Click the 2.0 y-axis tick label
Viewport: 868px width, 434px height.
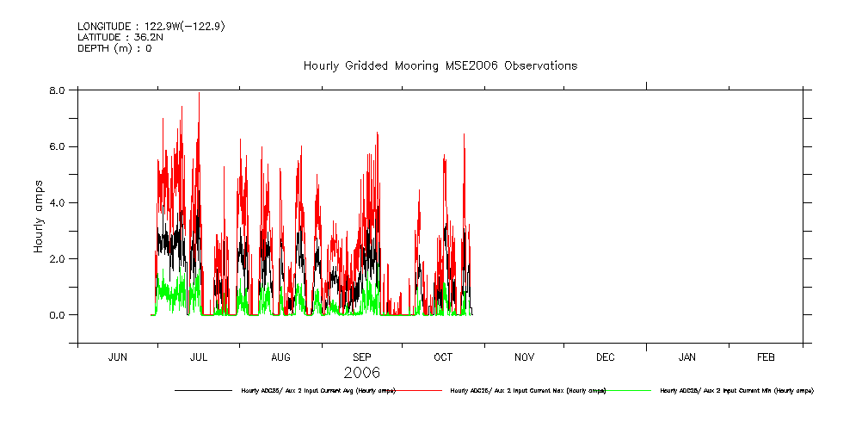pos(58,259)
